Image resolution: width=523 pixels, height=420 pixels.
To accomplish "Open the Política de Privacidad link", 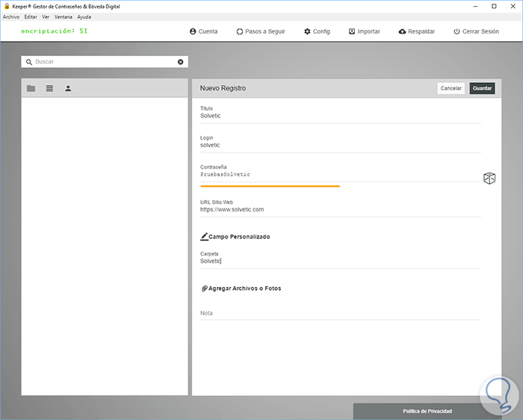I will click(x=427, y=411).
